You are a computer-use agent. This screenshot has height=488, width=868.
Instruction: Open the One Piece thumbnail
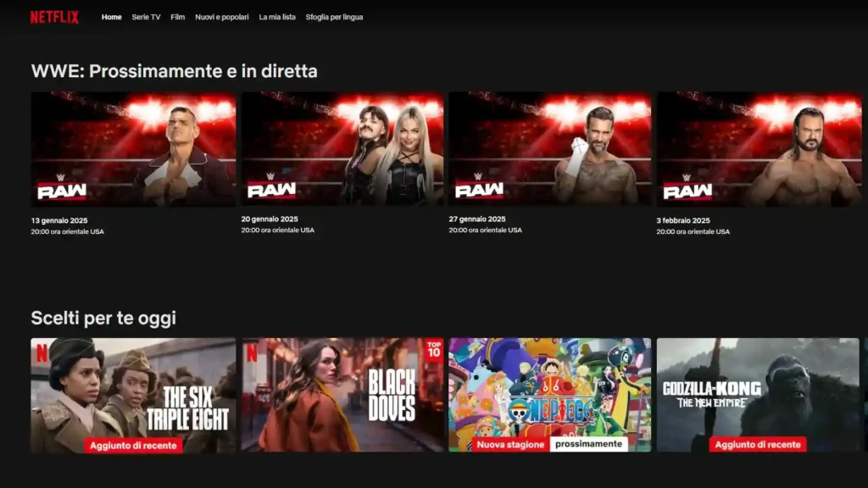[x=549, y=395]
